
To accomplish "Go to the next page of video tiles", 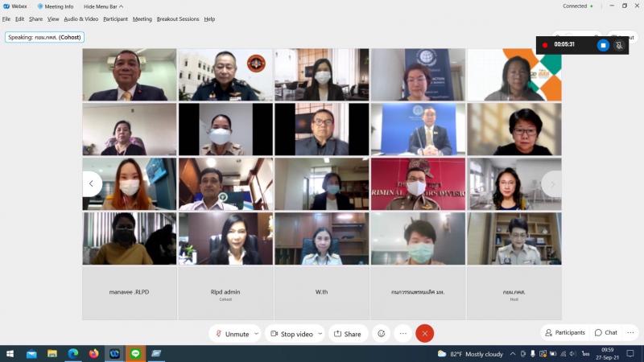I will pyautogui.click(x=552, y=184).
